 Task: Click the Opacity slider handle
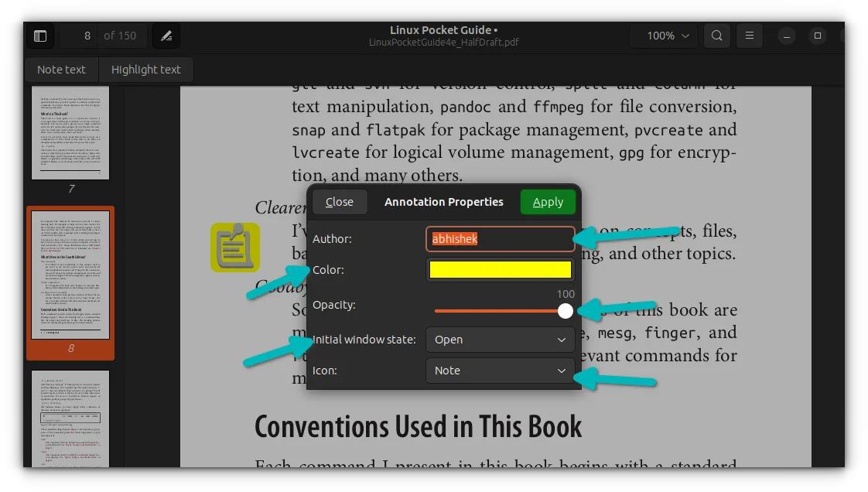point(566,311)
